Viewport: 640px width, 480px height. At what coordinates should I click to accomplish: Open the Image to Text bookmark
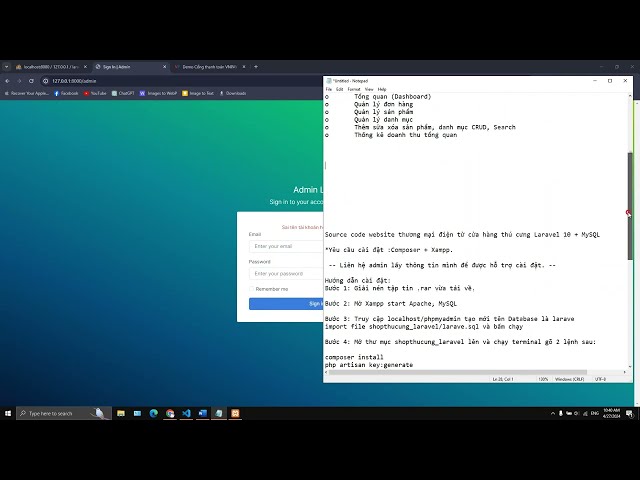tap(198, 93)
